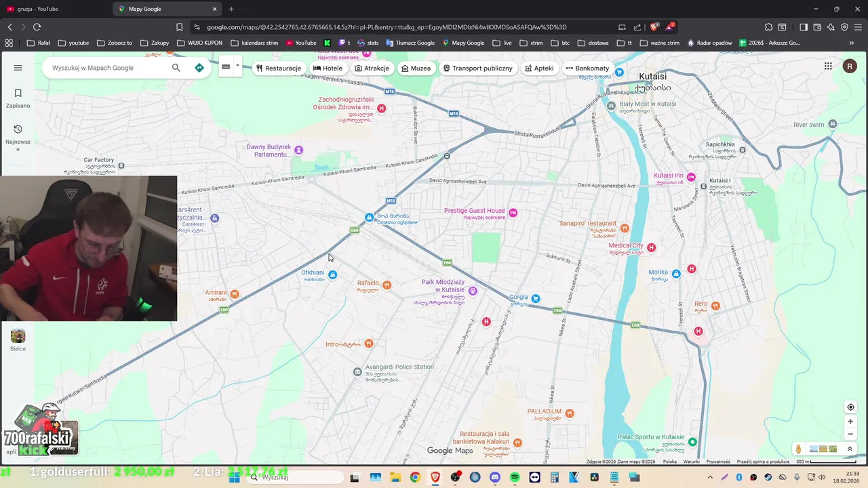Open directions with the blue arrow icon
Screen dimensions: 868x488
[199, 68]
